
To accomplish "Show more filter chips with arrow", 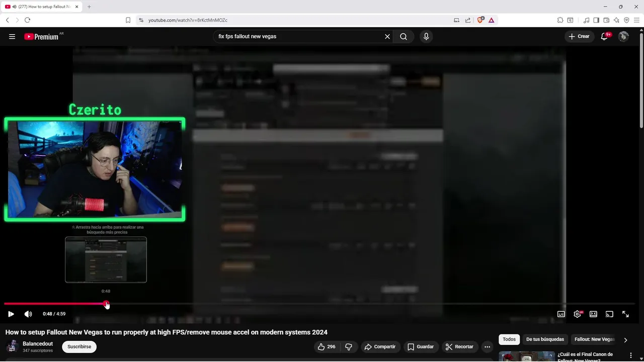I will (625, 340).
